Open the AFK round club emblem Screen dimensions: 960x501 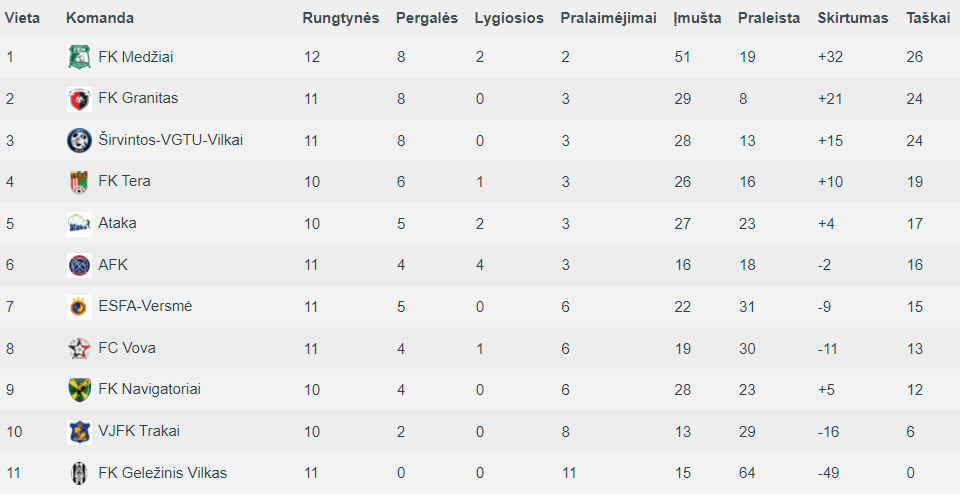pyautogui.click(x=79, y=265)
